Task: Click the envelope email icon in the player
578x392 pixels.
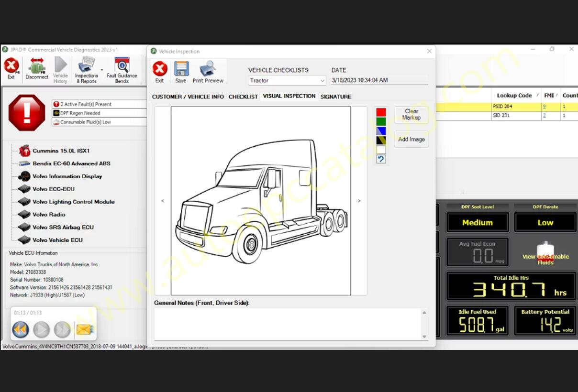Action: click(x=84, y=329)
